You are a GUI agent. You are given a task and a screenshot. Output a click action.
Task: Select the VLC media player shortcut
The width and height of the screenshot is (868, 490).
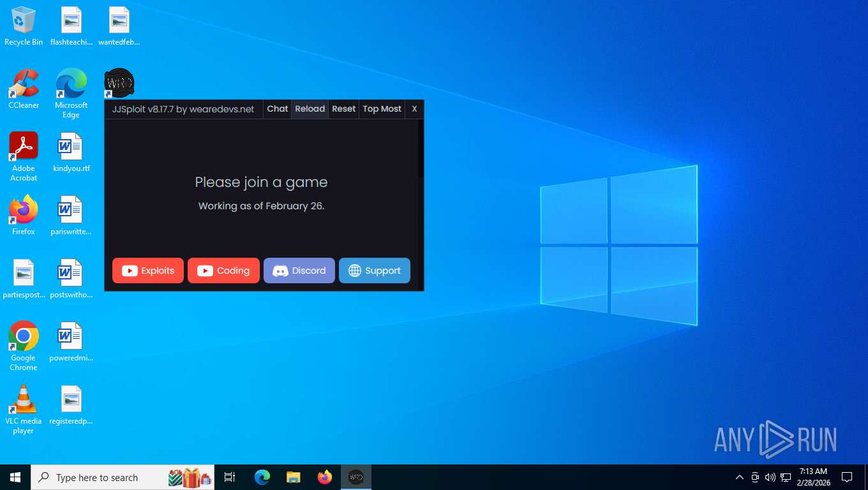click(x=24, y=410)
